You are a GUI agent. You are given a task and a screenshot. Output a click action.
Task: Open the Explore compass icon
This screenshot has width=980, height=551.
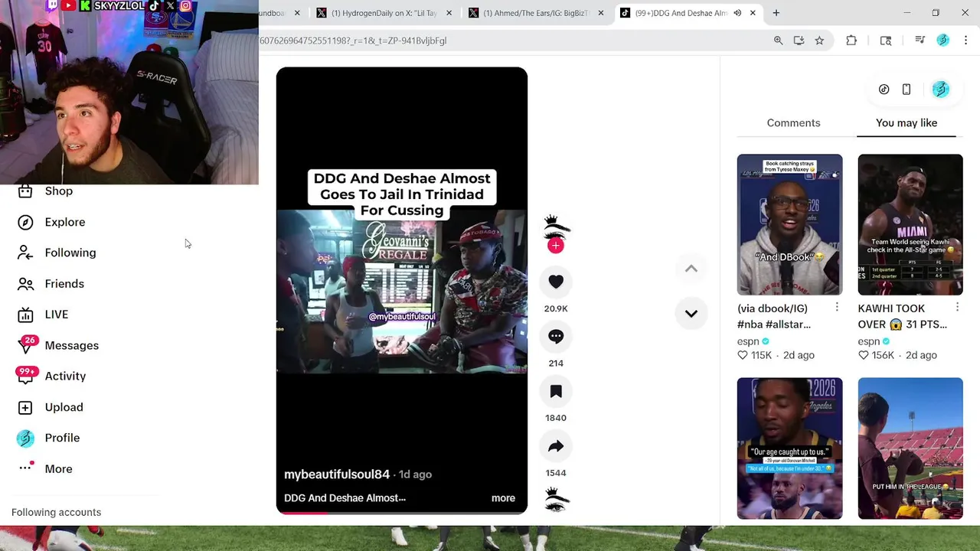tap(25, 222)
